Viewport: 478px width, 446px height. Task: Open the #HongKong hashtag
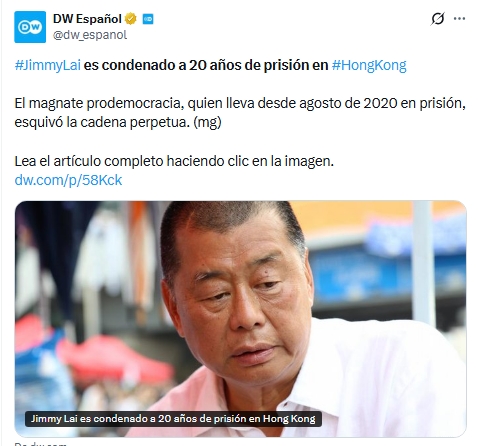[x=369, y=65]
